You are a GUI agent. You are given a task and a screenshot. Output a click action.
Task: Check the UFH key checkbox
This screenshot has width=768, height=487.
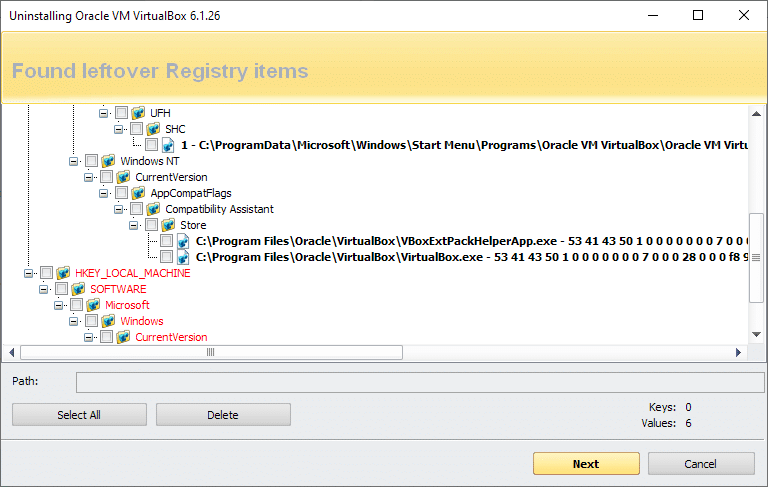pyautogui.click(x=121, y=113)
